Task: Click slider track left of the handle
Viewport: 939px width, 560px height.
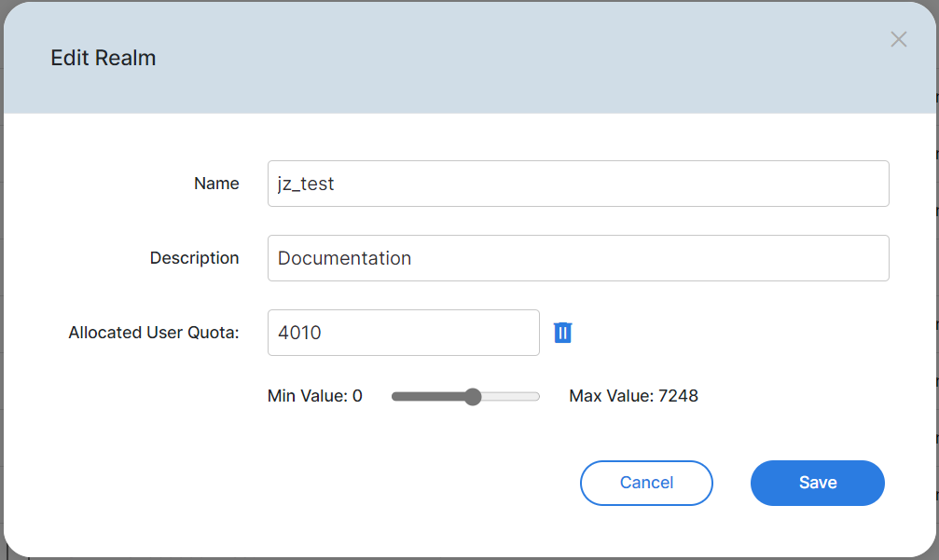Action: (x=429, y=397)
